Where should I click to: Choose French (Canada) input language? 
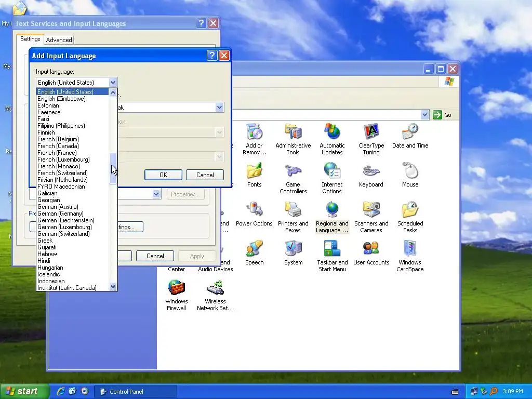click(73, 146)
